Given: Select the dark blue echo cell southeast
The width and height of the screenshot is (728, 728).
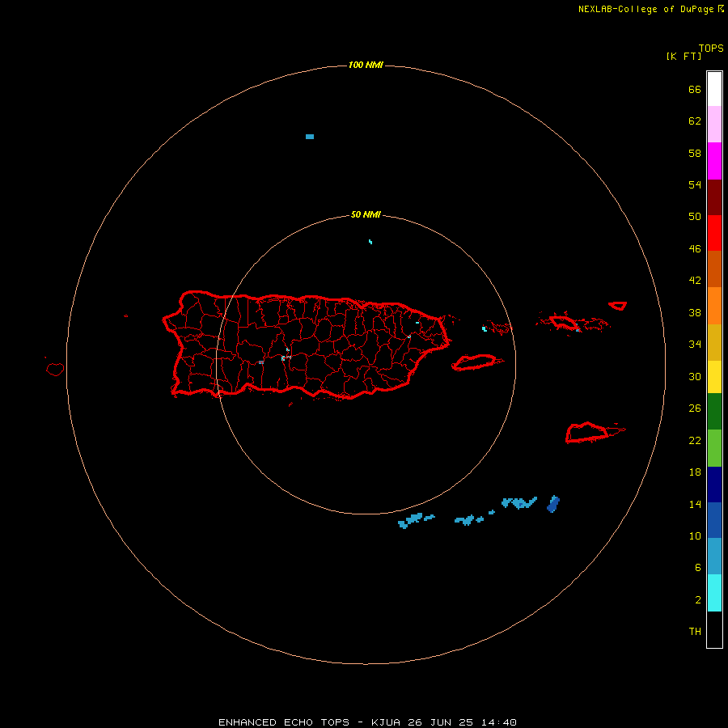Looking at the screenshot, I should tap(553, 504).
